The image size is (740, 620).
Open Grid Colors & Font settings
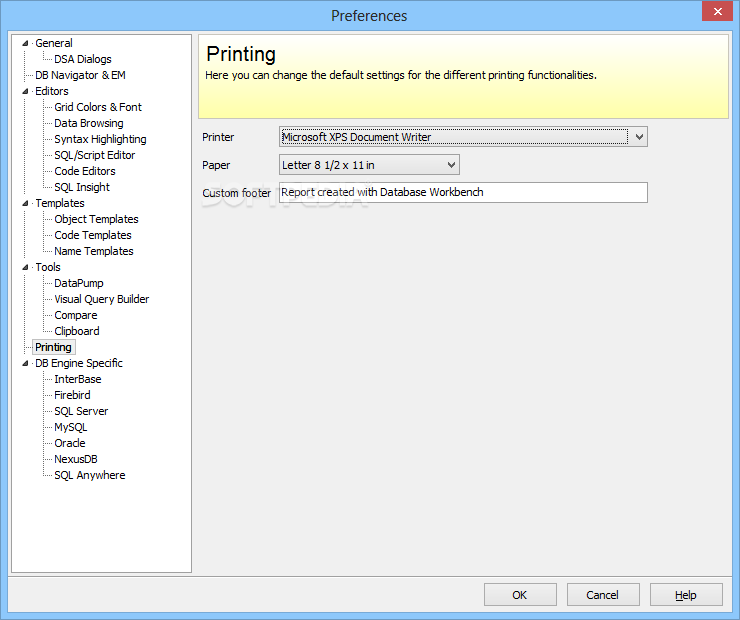click(98, 107)
